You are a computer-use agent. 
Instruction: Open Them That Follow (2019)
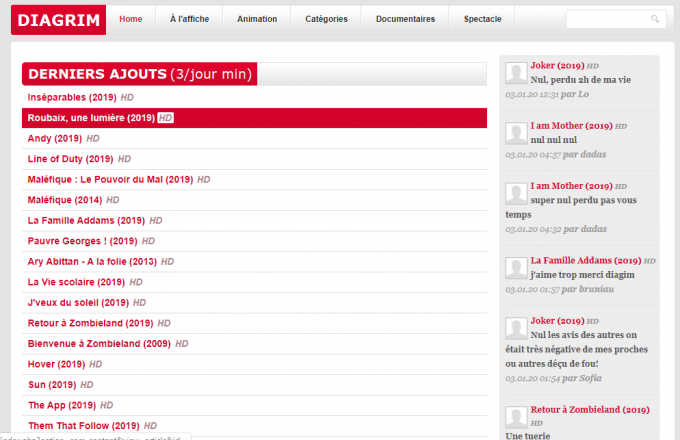click(83, 425)
